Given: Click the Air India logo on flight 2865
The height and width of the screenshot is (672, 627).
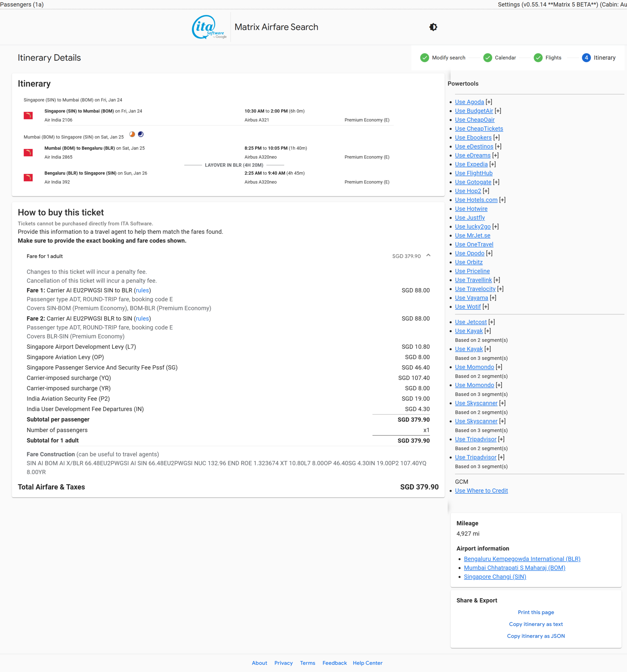Looking at the screenshot, I should (28, 152).
